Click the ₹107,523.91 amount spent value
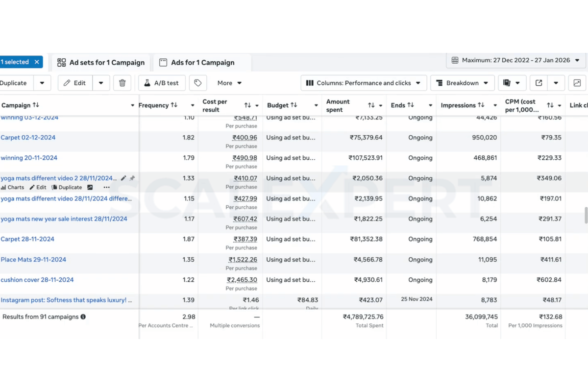The width and height of the screenshot is (588, 392). 366,158
